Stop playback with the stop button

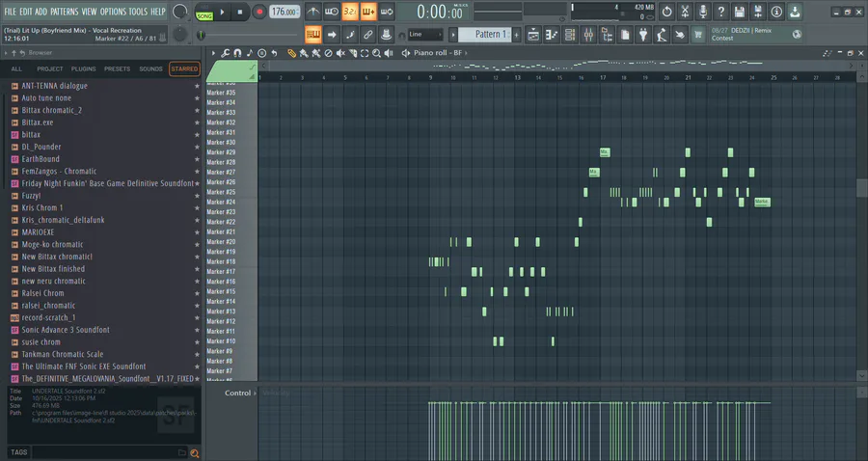pos(240,12)
